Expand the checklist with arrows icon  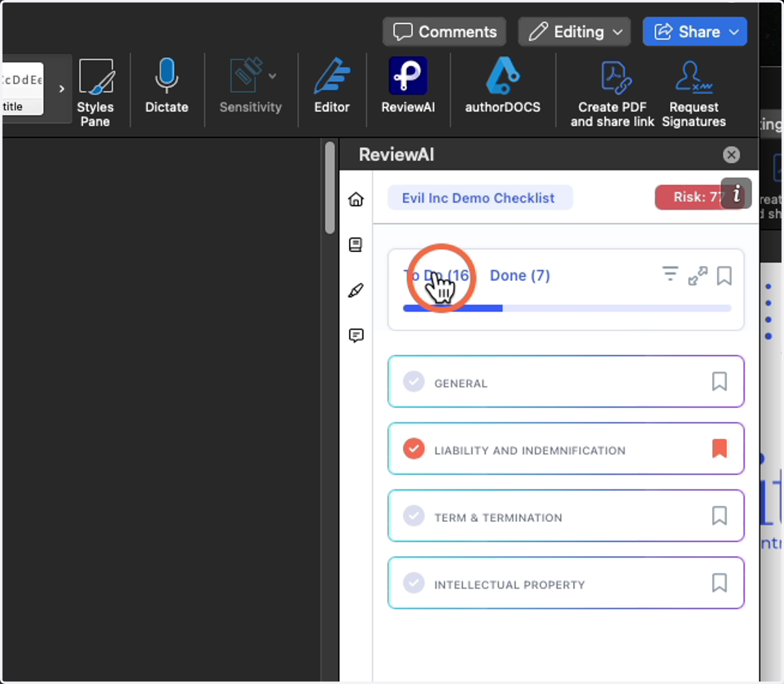coord(698,276)
